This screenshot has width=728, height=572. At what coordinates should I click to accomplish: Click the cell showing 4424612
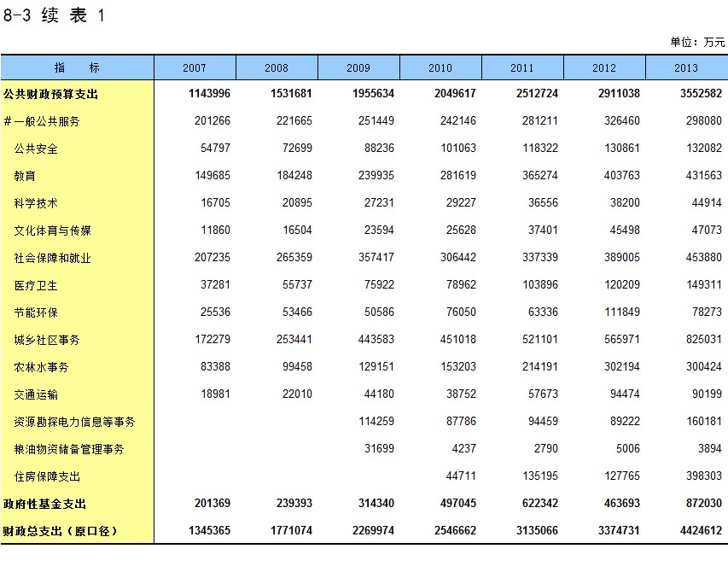click(x=701, y=531)
